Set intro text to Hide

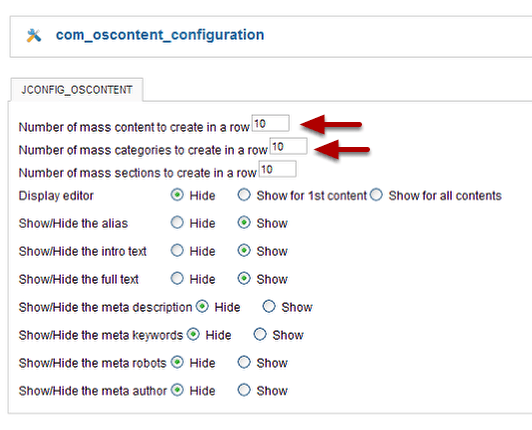pos(177,250)
